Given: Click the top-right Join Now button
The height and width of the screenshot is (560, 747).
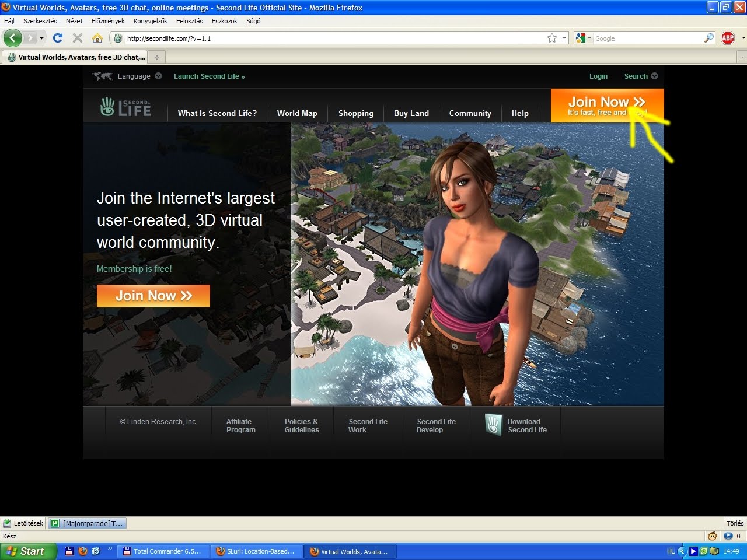Looking at the screenshot, I should click(x=608, y=106).
